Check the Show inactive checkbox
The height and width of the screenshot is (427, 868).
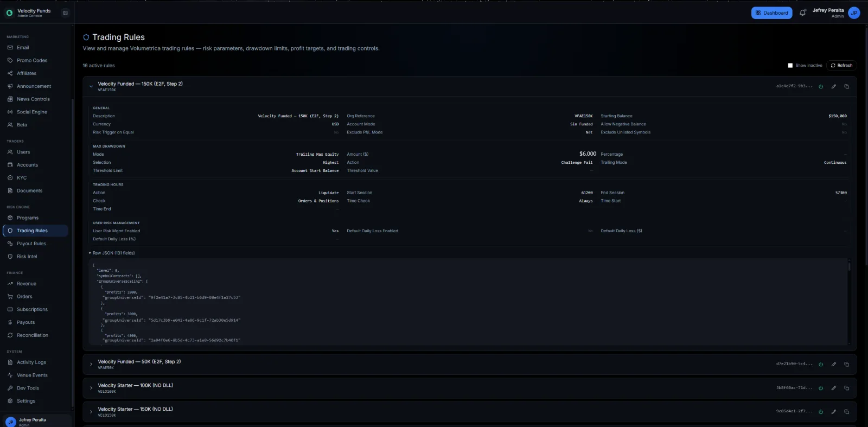[790, 65]
